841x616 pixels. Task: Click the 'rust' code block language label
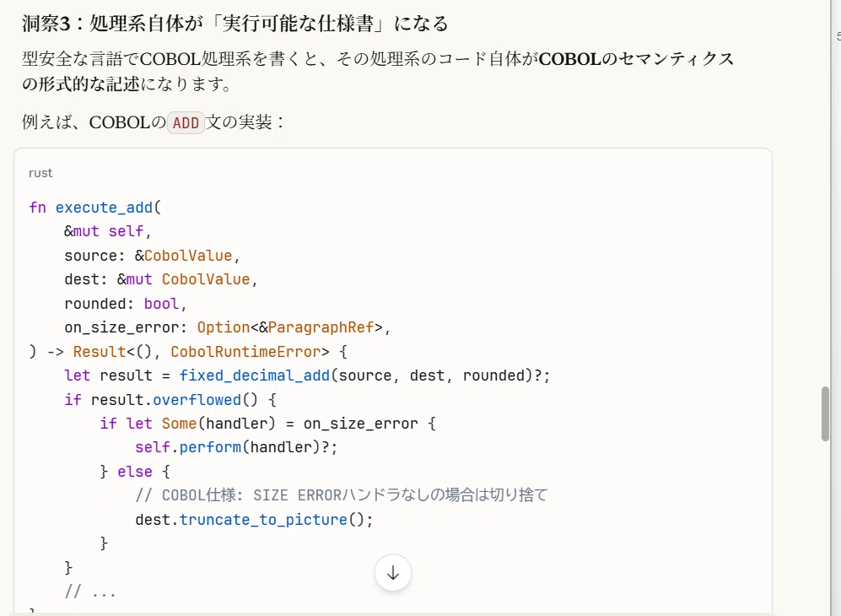pyautogui.click(x=40, y=173)
